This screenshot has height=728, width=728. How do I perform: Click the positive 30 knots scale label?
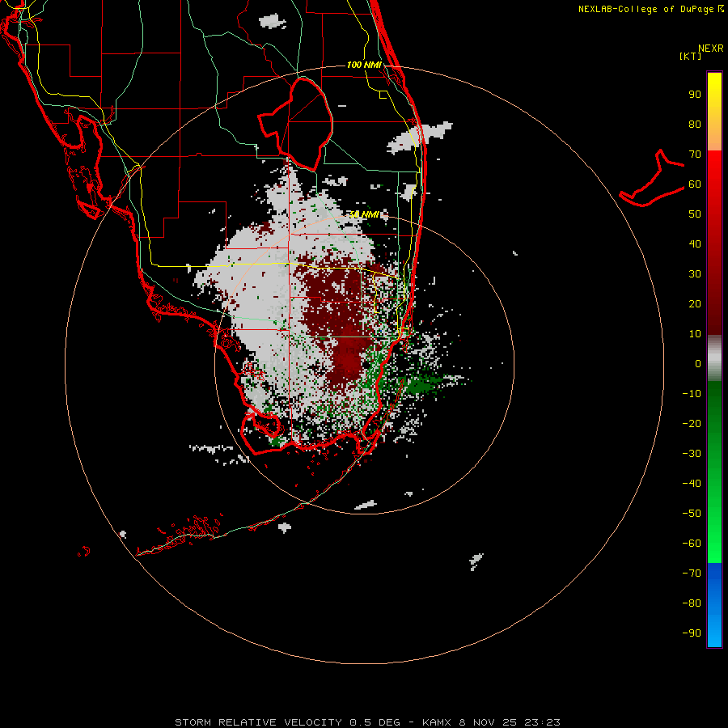(x=695, y=274)
